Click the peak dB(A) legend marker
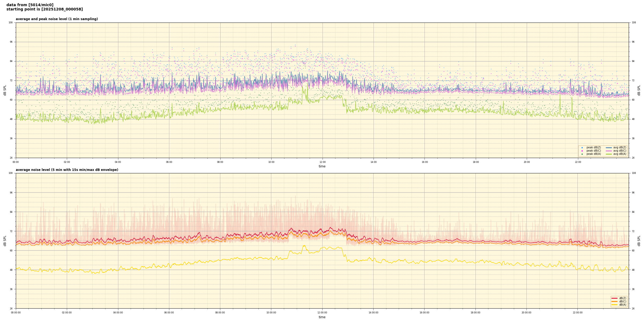 (582, 154)
